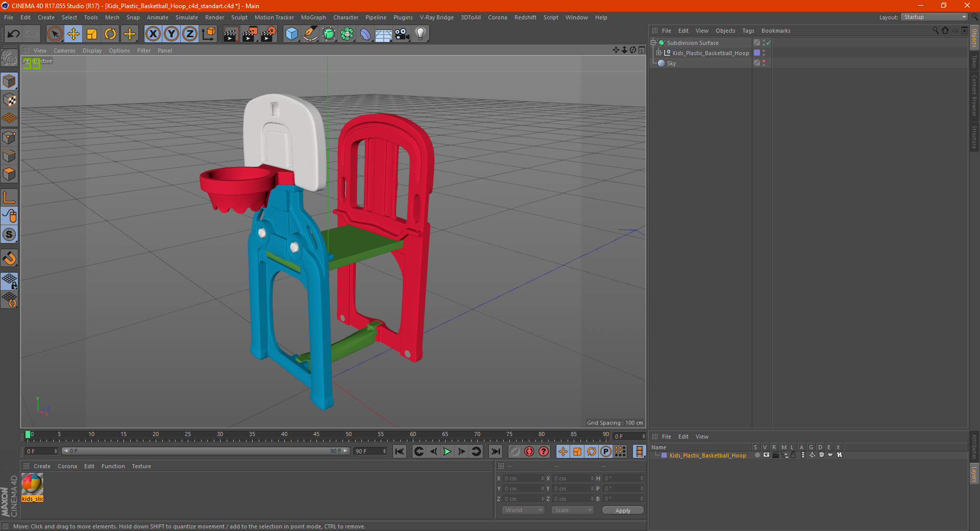Toggle Z axis lock

pos(190,34)
